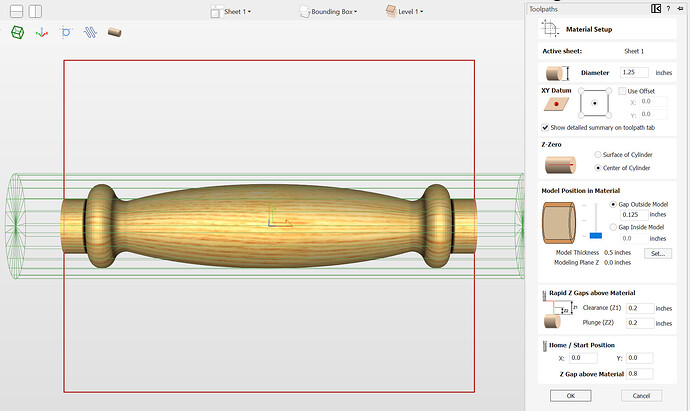
Task: Click the 'Modeling Plane Z' label text
Action: click(576, 262)
